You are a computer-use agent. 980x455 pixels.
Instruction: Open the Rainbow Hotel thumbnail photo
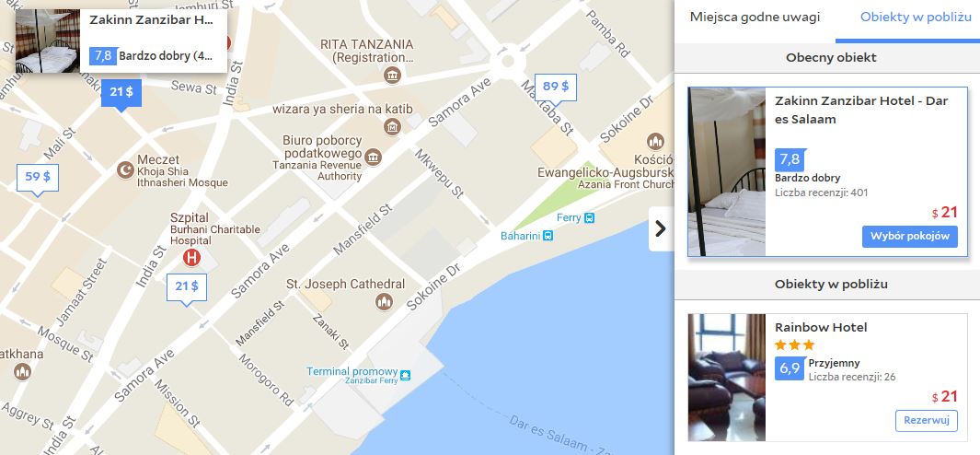[726, 378]
